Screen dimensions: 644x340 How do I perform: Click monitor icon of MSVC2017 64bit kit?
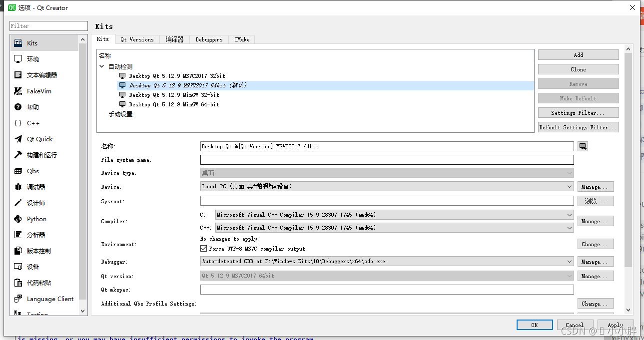(122, 85)
